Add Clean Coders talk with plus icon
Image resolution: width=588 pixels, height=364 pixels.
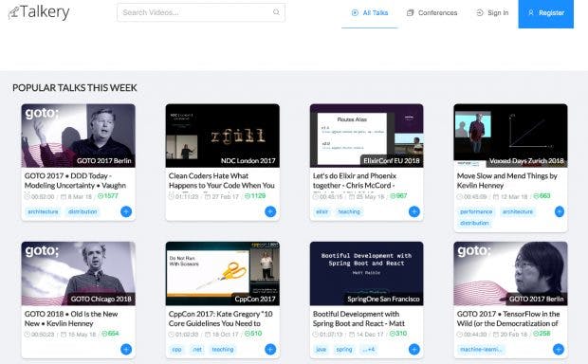pos(270,211)
